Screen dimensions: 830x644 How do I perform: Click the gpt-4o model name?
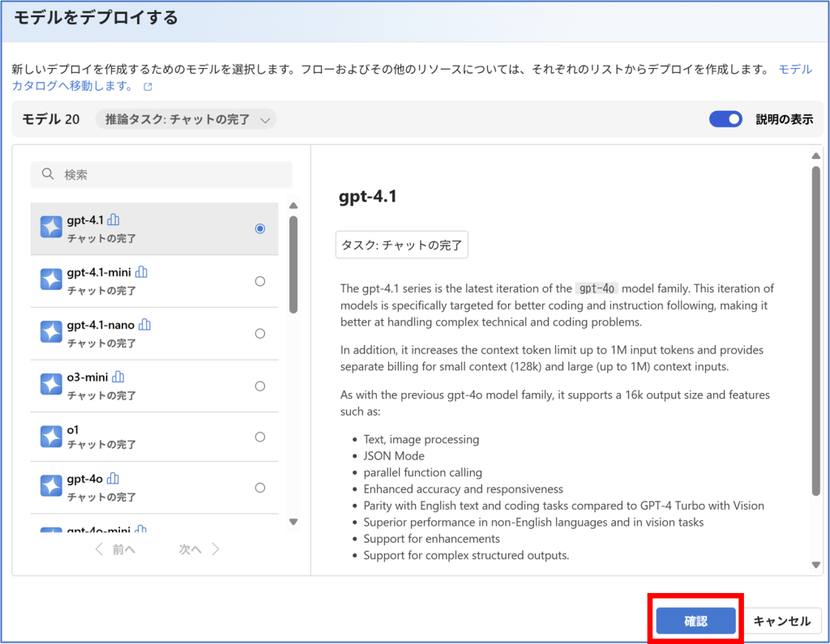[x=84, y=479]
